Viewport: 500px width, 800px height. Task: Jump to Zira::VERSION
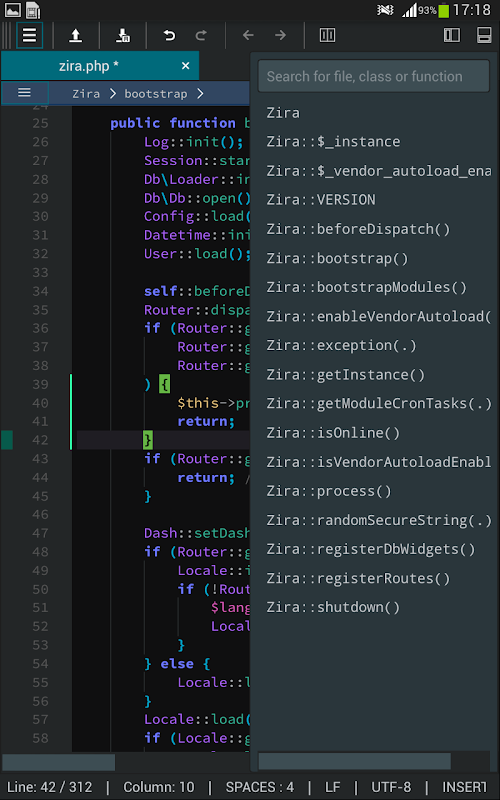pos(321,200)
